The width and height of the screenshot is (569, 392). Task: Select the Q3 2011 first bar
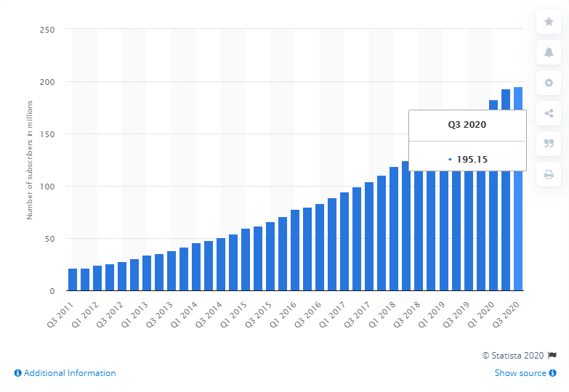point(73,280)
